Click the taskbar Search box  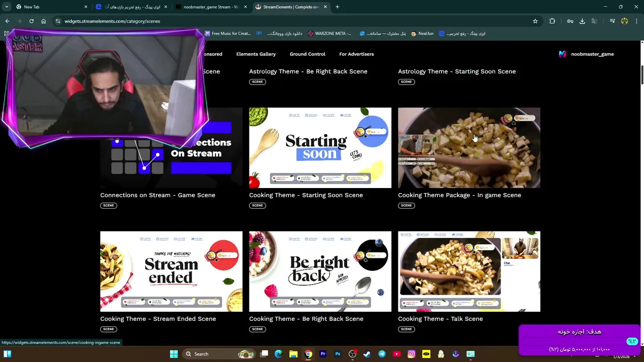pyautogui.click(x=218, y=354)
